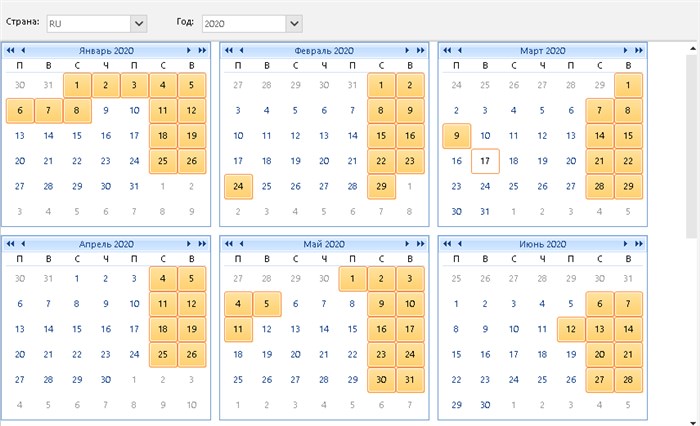Go to previous month in Февраль 2020 calendar

242,50
